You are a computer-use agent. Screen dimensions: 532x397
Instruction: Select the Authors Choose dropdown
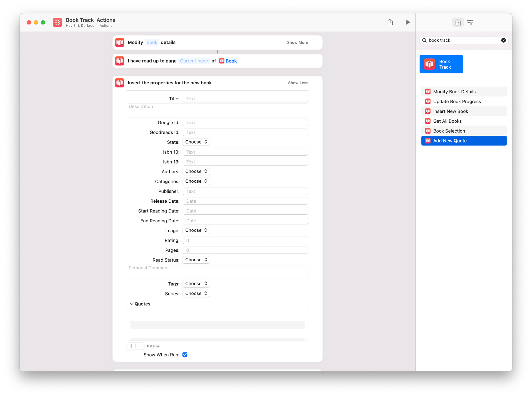pos(196,172)
